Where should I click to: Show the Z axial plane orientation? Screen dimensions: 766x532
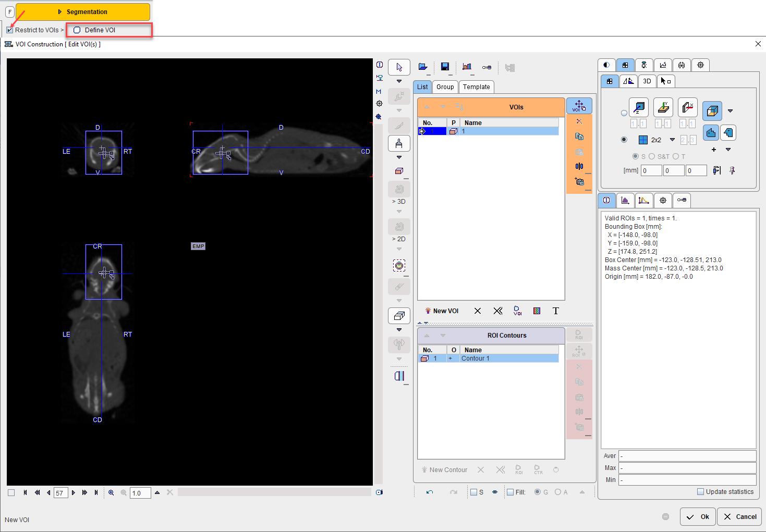coord(638,107)
